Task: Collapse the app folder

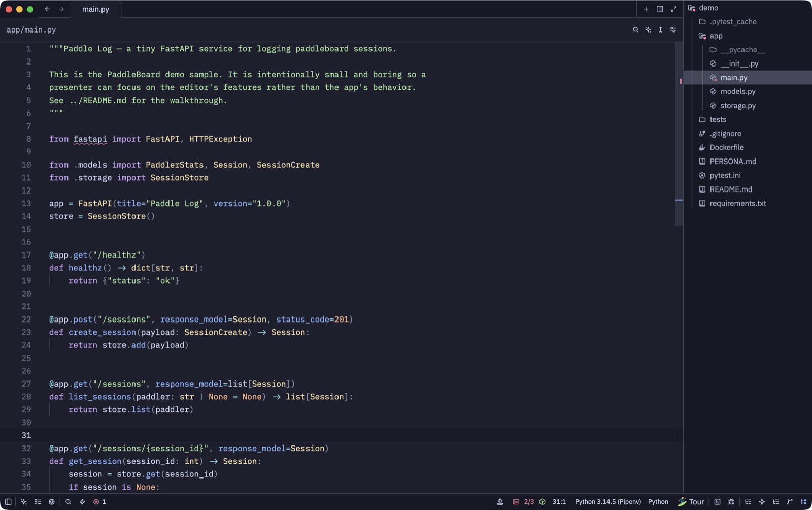Action: 748,36
